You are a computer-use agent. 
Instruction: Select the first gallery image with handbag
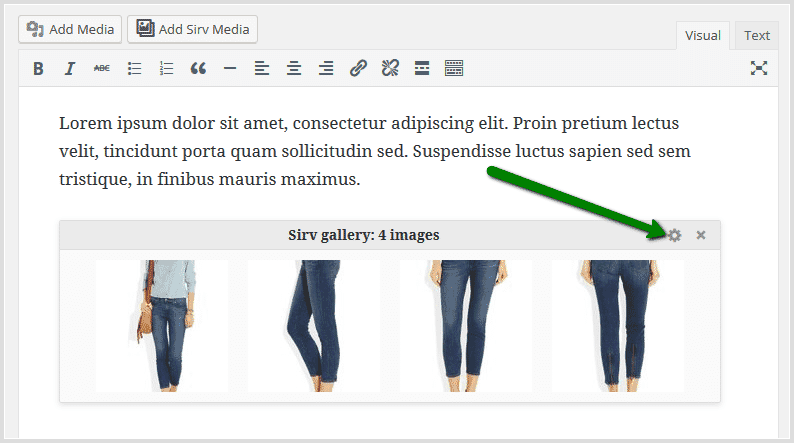pos(162,326)
